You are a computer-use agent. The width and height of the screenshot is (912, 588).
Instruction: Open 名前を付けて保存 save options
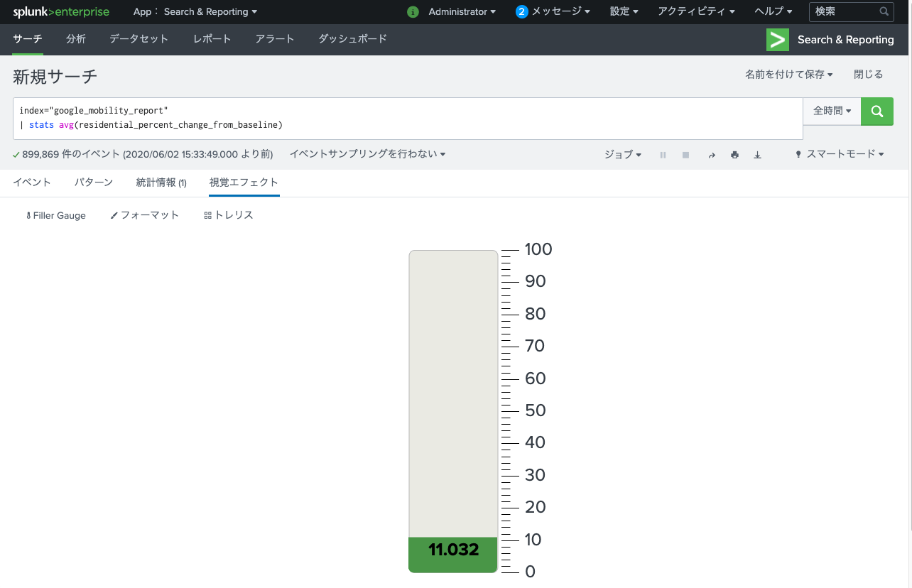pos(788,74)
